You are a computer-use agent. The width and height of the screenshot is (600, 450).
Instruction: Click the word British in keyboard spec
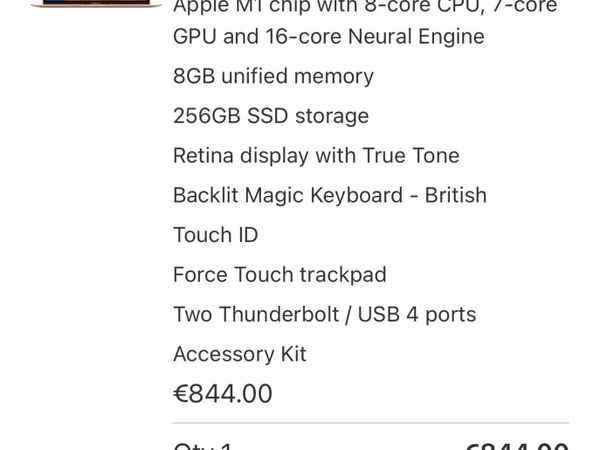pos(455,195)
